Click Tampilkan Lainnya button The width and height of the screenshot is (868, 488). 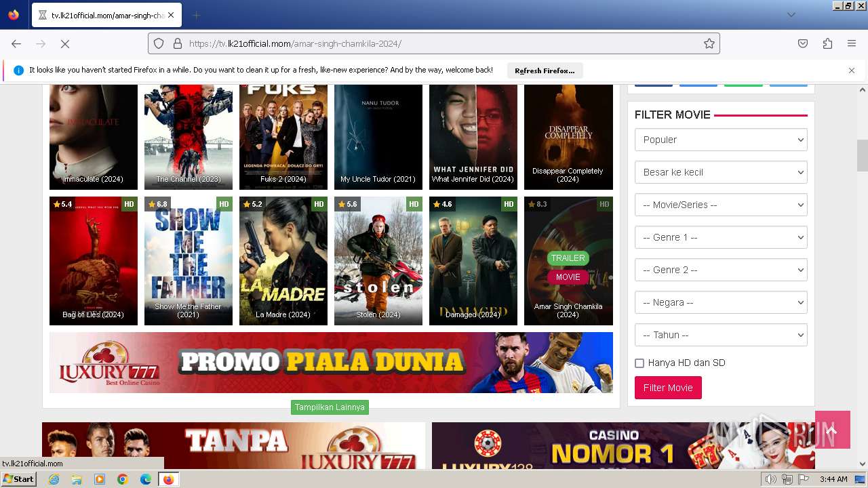(x=330, y=407)
